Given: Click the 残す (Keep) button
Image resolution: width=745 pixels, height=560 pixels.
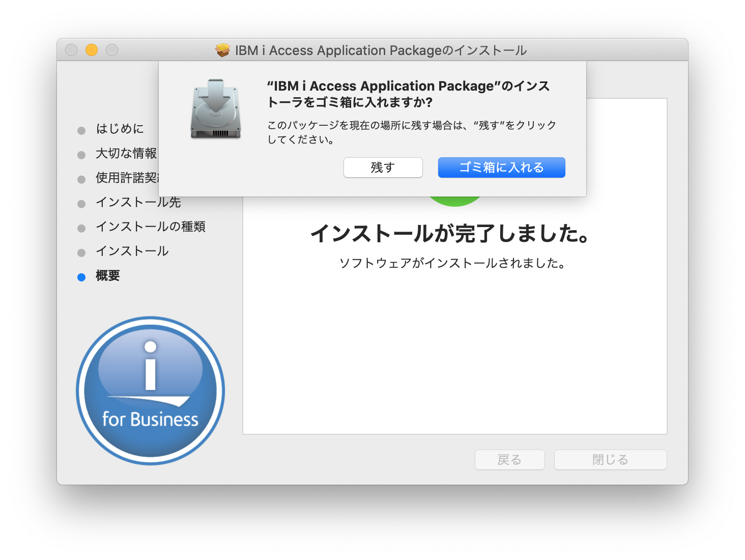Looking at the screenshot, I should tap(383, 167).
